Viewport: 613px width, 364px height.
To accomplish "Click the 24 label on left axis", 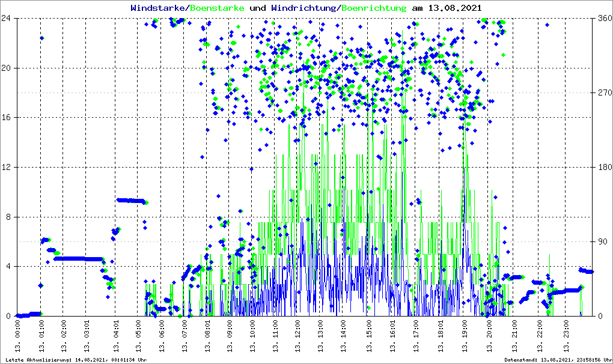I will (x=8, y=18).
